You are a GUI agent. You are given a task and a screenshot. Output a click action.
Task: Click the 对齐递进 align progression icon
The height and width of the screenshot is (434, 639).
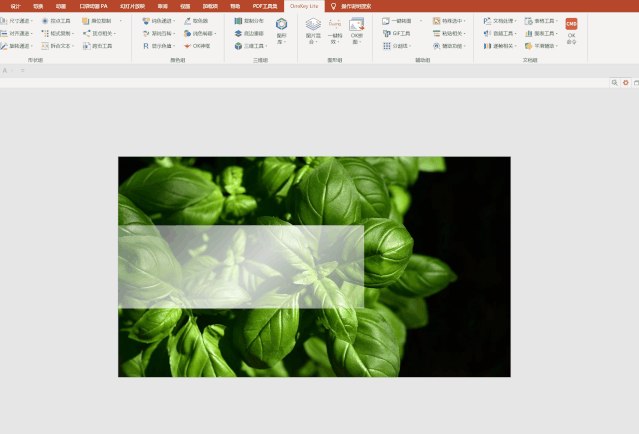tap(4, 33)
